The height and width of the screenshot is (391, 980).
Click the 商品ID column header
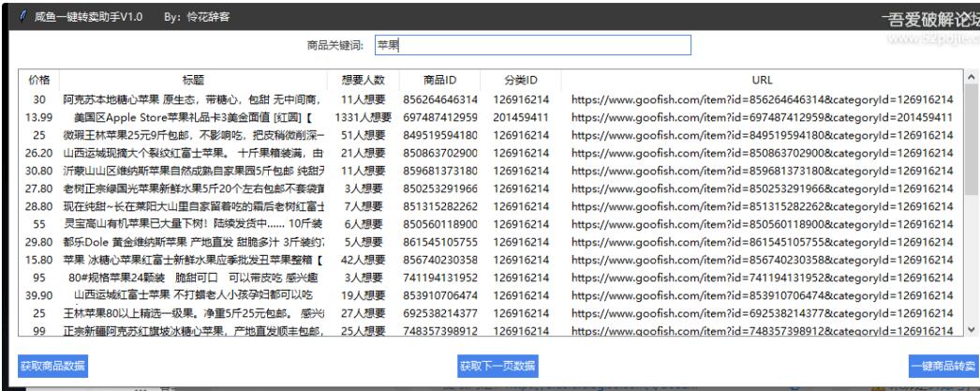tap(440, 81)
